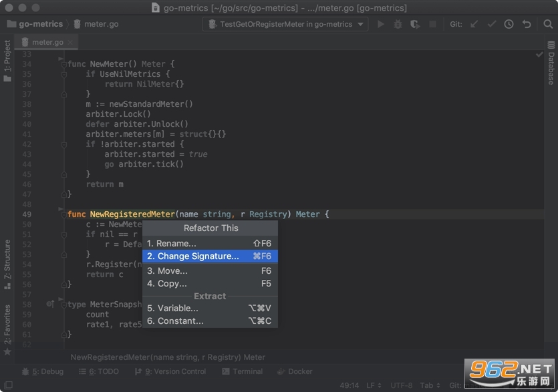Change UTF-8 file encoding in status bar
558x392 pixels.
pyautogui.click(x=401, y=385)
